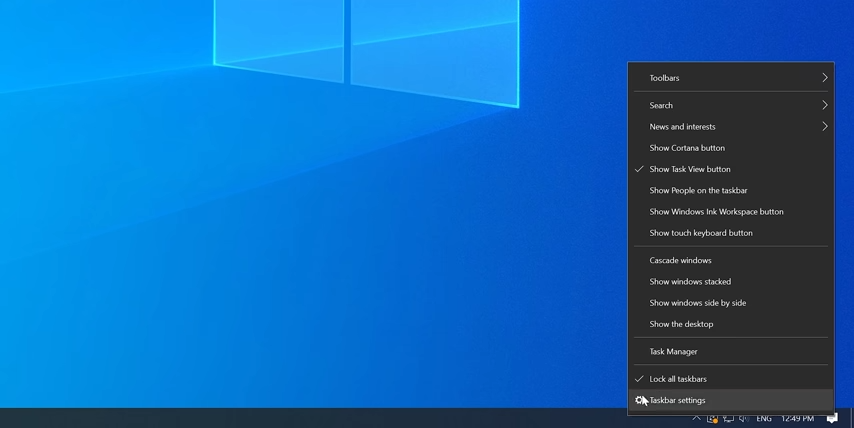Image resolution: width=854 pixels, height=428 pixels.
Task: Choose Show windows side by side
Action: [x=731, y=303]
